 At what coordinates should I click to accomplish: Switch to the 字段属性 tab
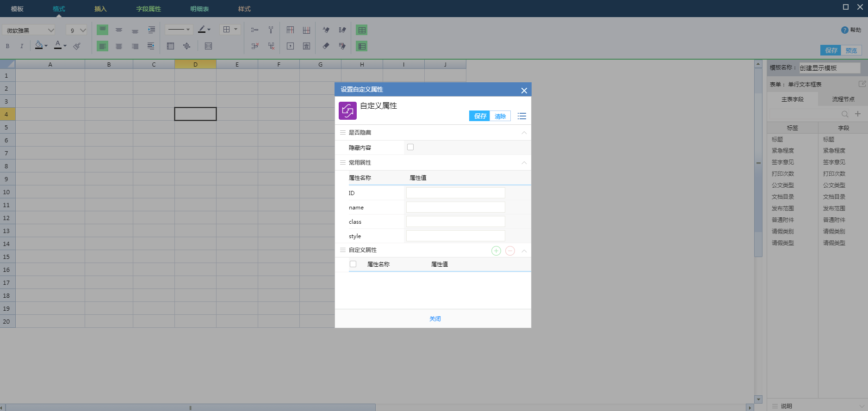149,9
